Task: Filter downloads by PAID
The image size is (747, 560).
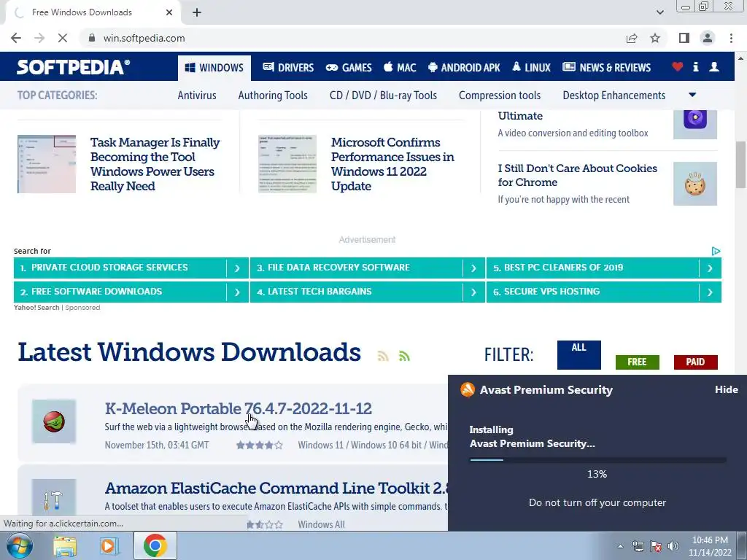Action: point(695,362)
